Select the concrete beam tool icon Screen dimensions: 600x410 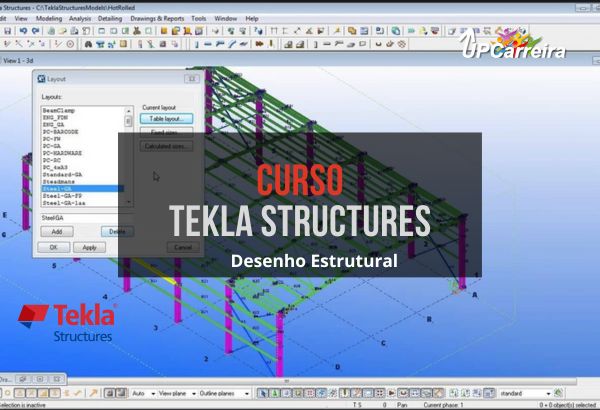[x=327, y=44]
